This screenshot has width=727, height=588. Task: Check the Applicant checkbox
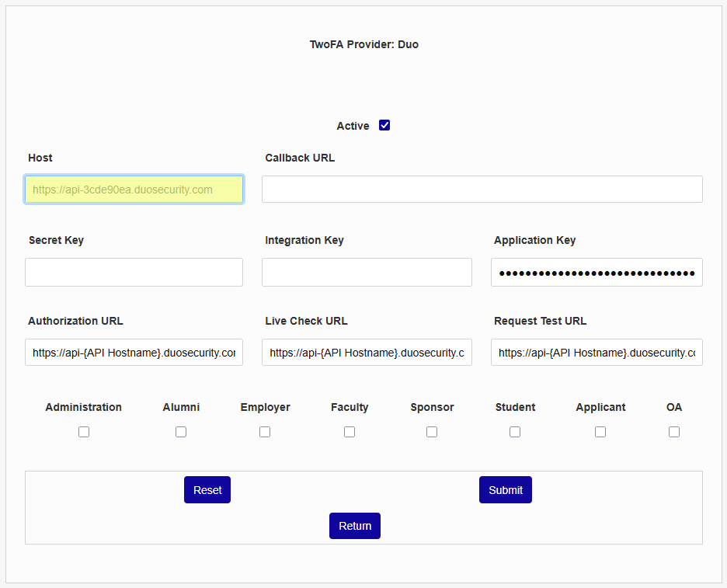(x=600, y=432)
